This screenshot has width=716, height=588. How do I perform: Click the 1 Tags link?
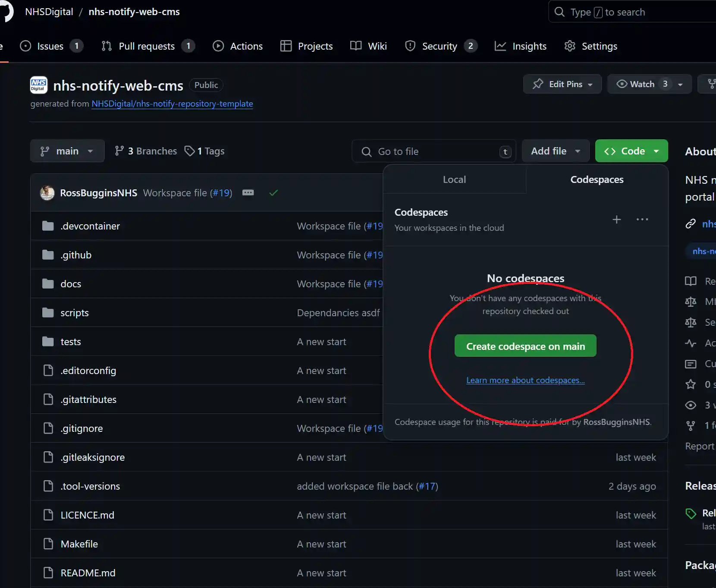point(205,151)
